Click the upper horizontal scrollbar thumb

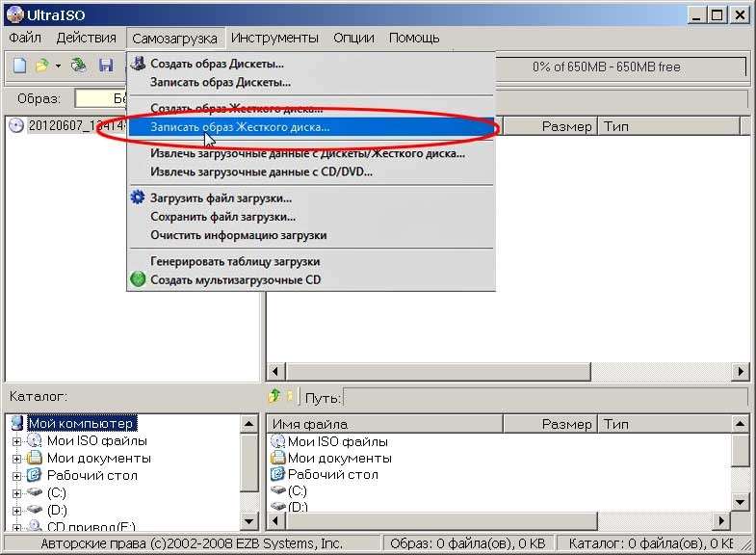[x=438, y=372]
